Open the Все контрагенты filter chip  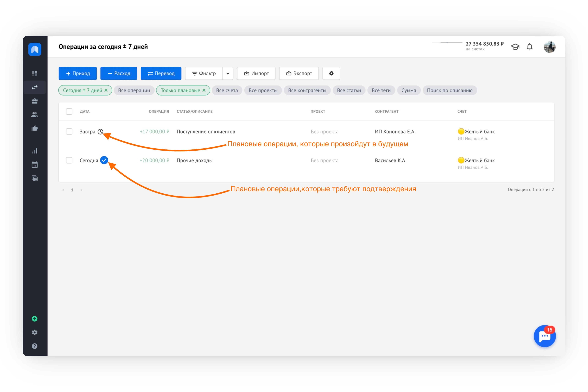pos(307,90)
